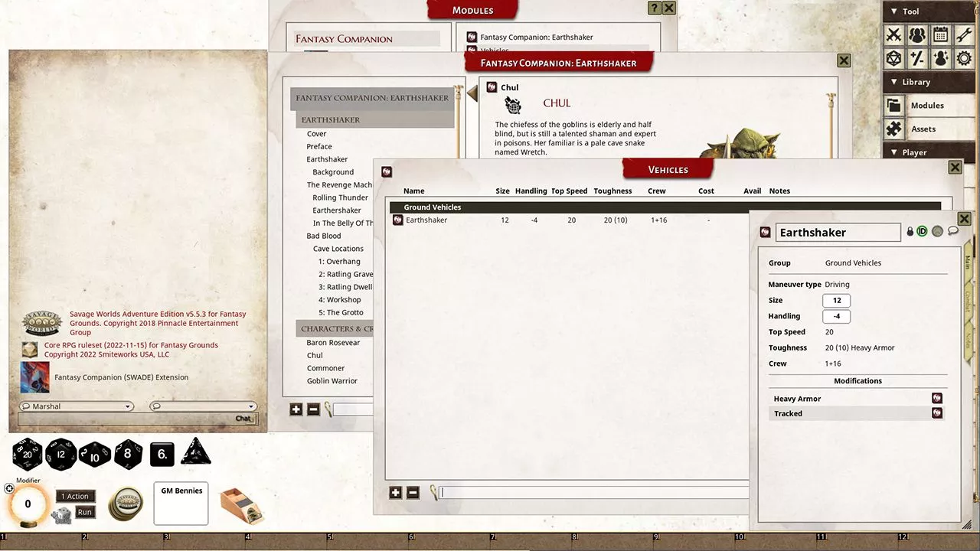
Task: Click the link icon beside Earthshaker in Vehicles list
Action: 398,220
